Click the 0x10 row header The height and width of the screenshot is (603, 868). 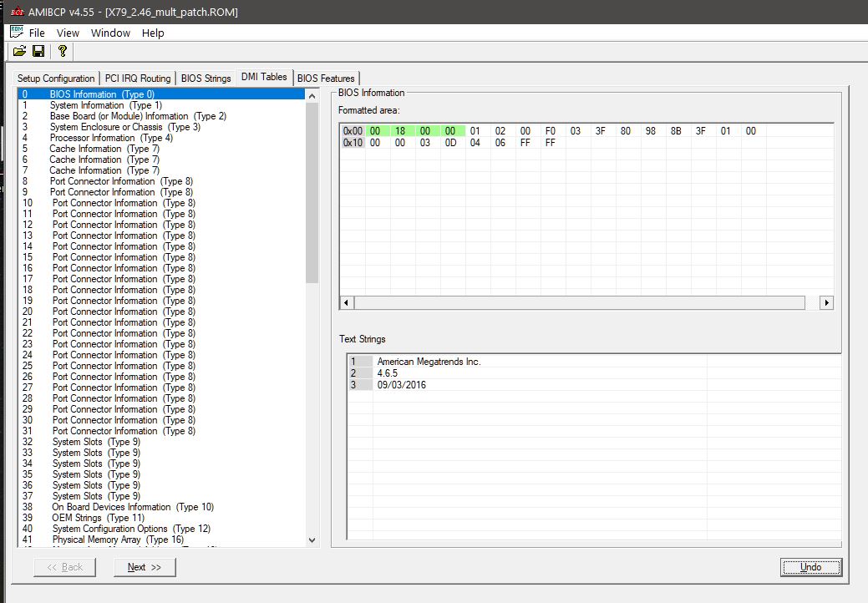(x=353, y=143)
